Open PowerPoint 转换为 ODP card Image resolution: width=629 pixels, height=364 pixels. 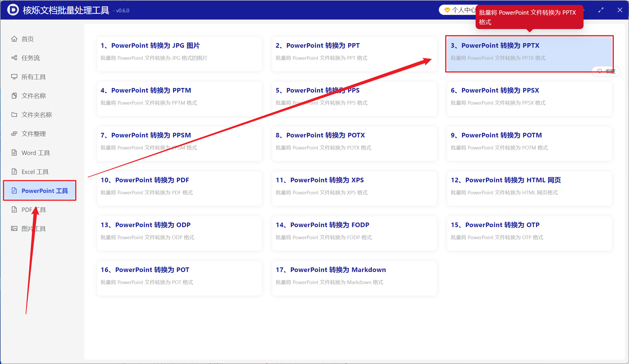[x=180, y=233]
